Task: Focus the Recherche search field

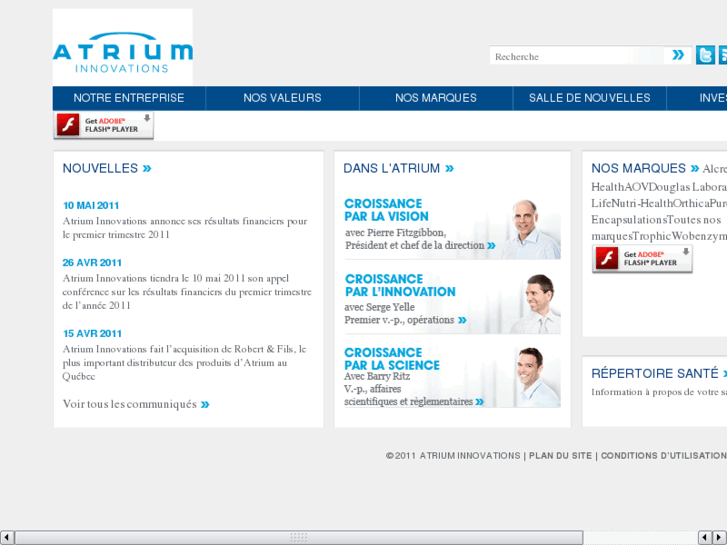Action: pos(577,56)
